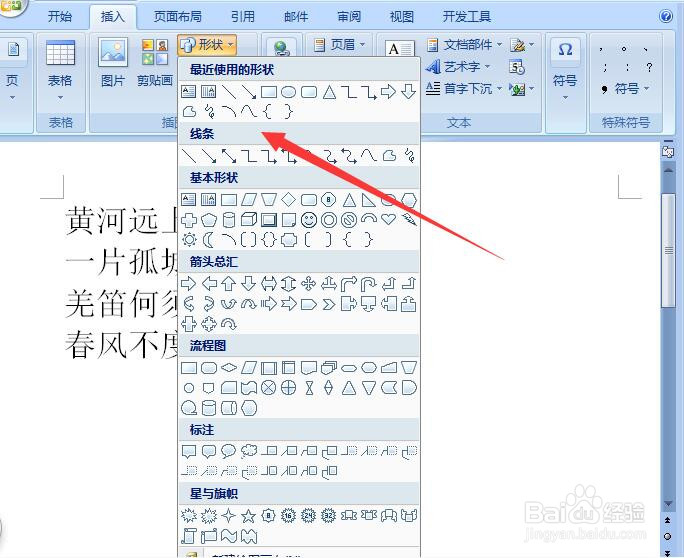Select the down arrow in recent shapes
This screenshot has height=558, width=684.
click(409, 92)
